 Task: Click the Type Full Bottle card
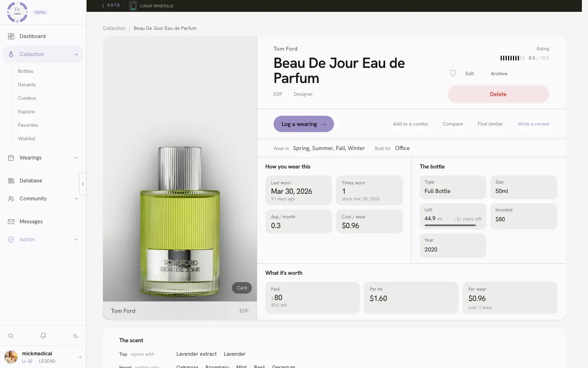click(x=453, y=187)
